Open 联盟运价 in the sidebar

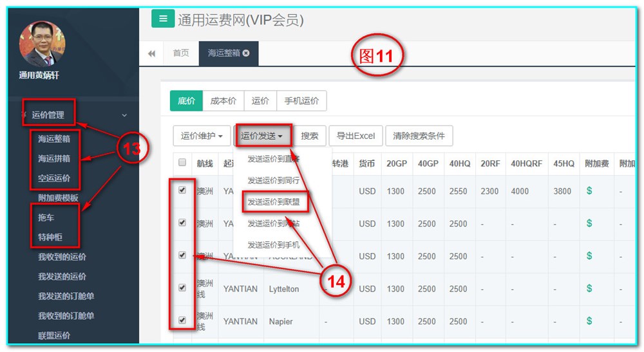[x=54, y=335]
